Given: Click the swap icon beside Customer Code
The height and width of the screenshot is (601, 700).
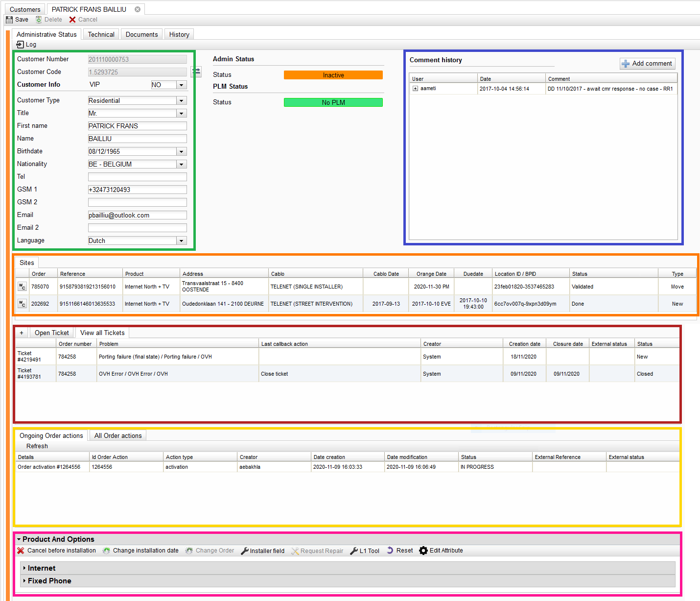Looking at the screenshot, I should (x=196, y=72).
